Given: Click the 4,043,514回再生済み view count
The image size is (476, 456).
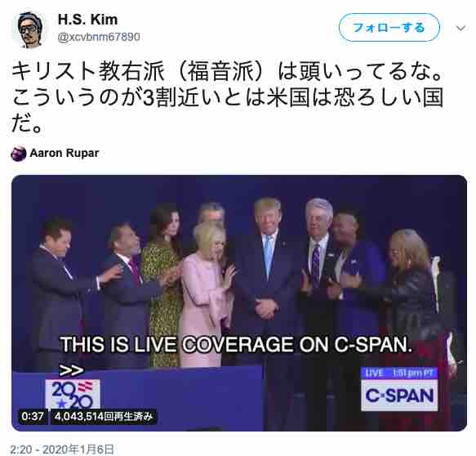Looking at the screenshot, I should pyautogui.click(x=104, y=416).
